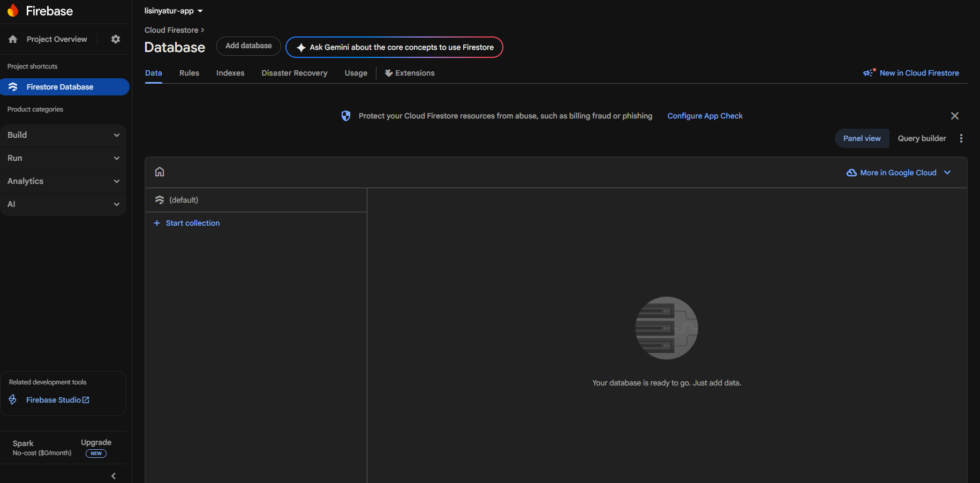980x483 pixels.
Task: Switch to Query builder view
Action: pyautogui.click(x=922, y=138)
